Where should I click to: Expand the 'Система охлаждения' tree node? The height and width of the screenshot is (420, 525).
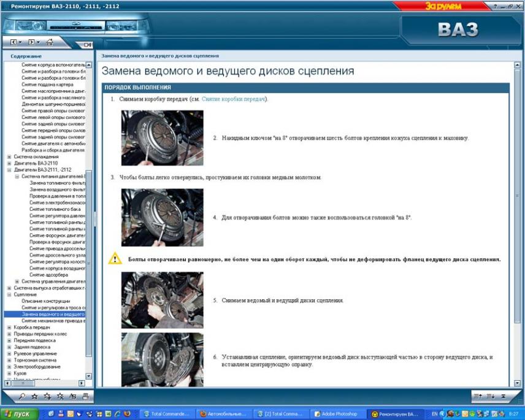[9, 156]
